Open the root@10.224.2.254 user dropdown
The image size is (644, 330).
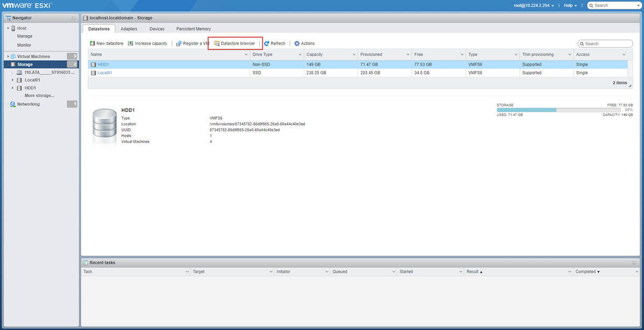pyautogui.click(x=533, y=5)
